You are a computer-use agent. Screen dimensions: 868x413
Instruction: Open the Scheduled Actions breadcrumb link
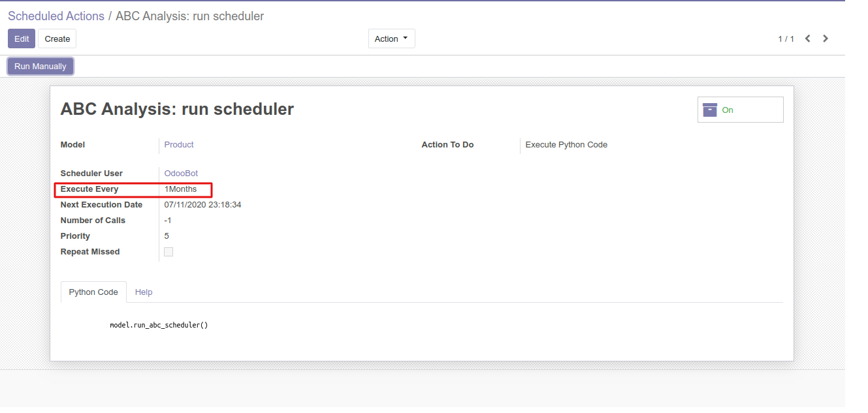pos(56,16)
